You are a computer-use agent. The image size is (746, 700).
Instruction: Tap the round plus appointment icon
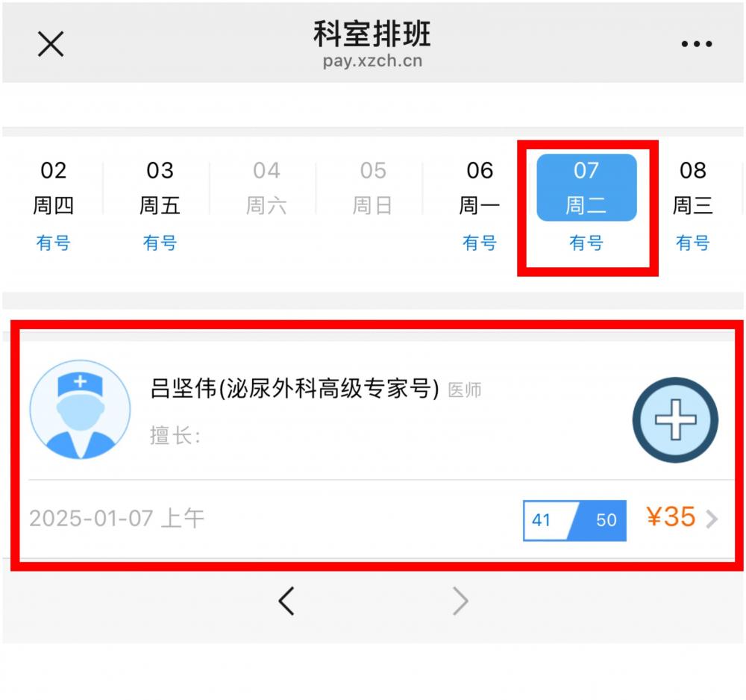click(x=675, y=419)
